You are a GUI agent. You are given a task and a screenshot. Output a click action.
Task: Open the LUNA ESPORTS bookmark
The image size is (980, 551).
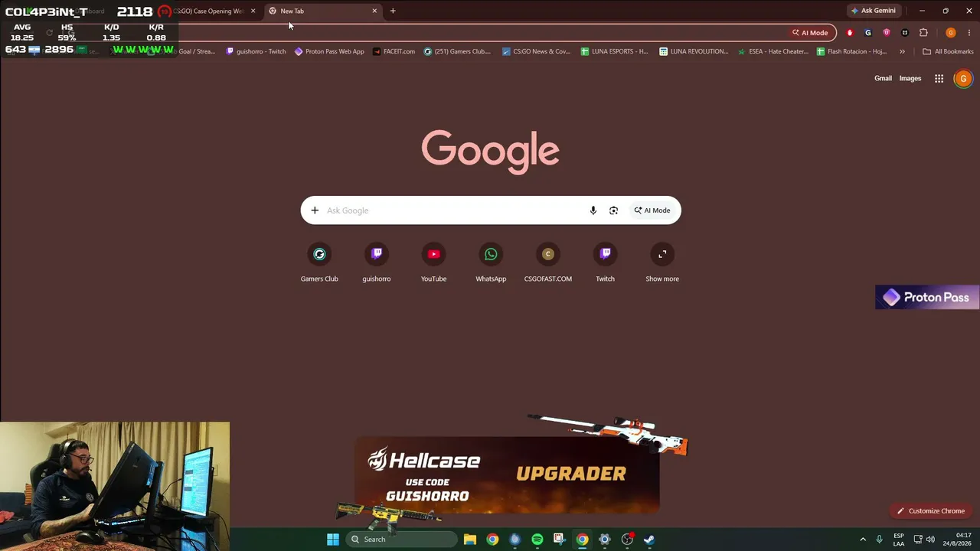pos(614,51)
